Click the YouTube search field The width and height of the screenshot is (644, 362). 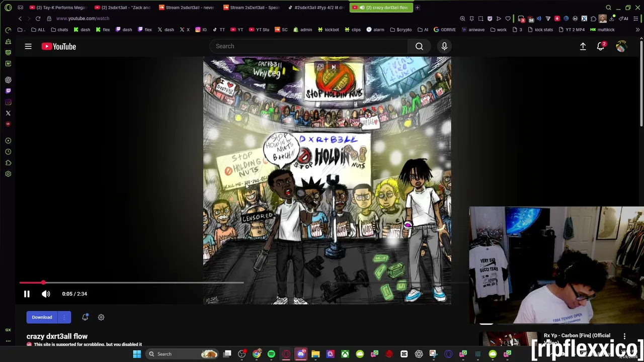309,46
